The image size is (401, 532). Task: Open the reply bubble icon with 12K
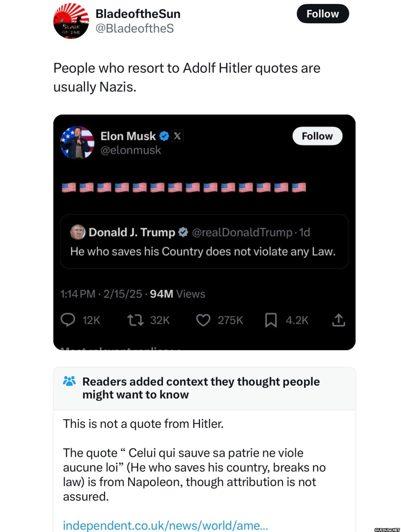point(68,320)
